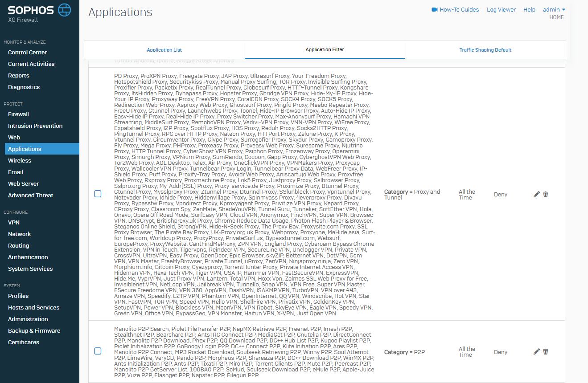
Task: Click the Sophos XG Firewall logo
Action: pyautogui.click(x=39, y=13)
